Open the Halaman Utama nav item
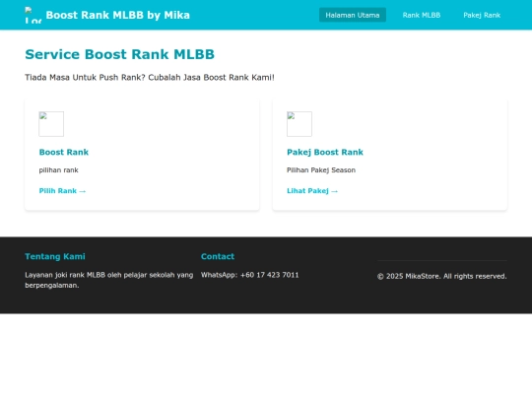Screen dimensions: 532x399 point(353,15)
